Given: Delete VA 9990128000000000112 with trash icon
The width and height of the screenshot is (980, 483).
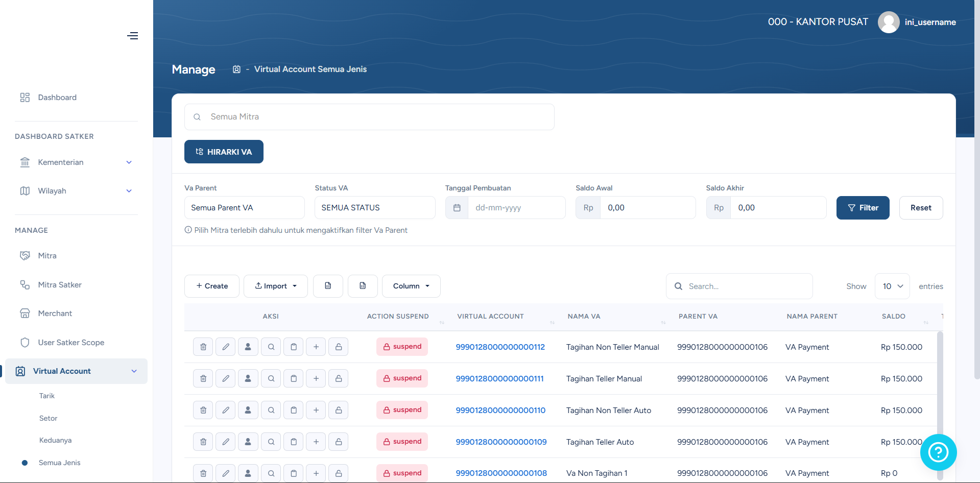Looking at the screenshot, I should pos(203,347).
